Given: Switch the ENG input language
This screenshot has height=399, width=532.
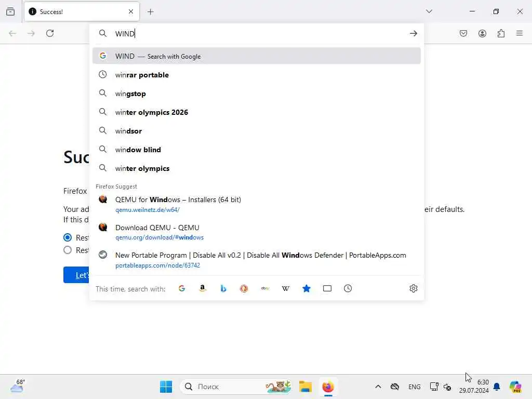Looking at the screenshot, I should (414, 387).
